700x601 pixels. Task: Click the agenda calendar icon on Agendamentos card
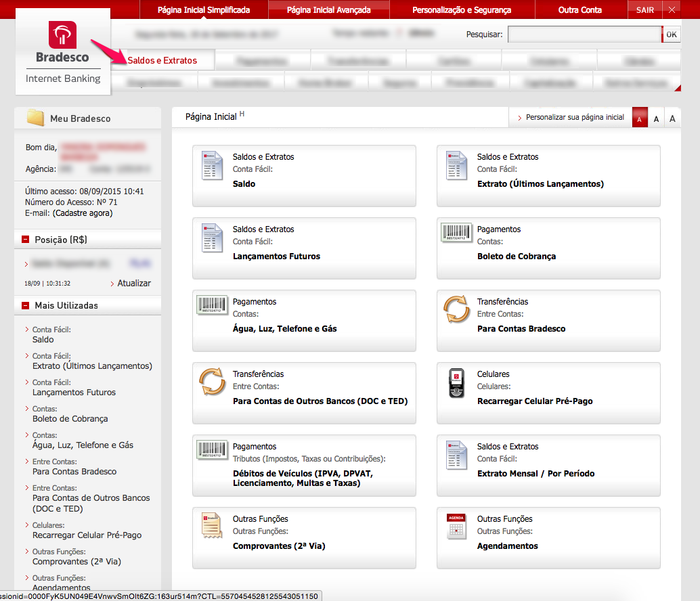pyautogui.click(x=456, y=527)
